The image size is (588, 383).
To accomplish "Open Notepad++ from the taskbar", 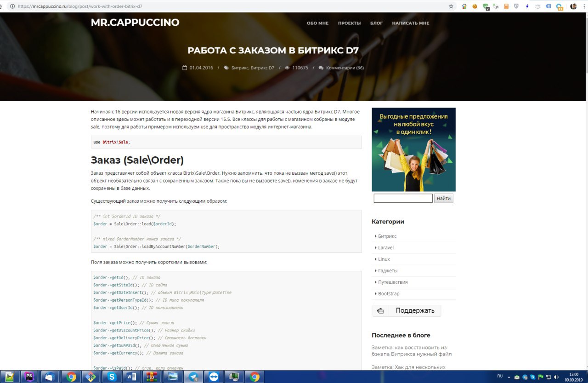I will [x=10, y=377].
